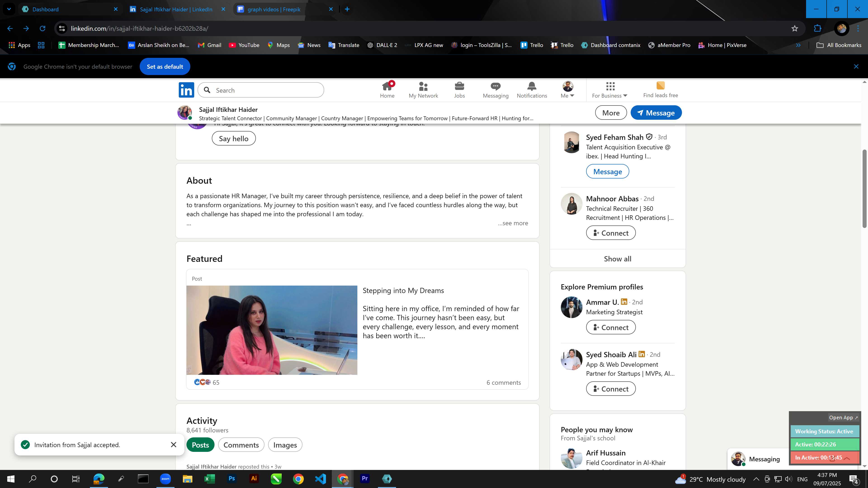The width and height of the screenshot is (868, 488).
Task: Open the More profile actions menu
Action: (611, 113)
